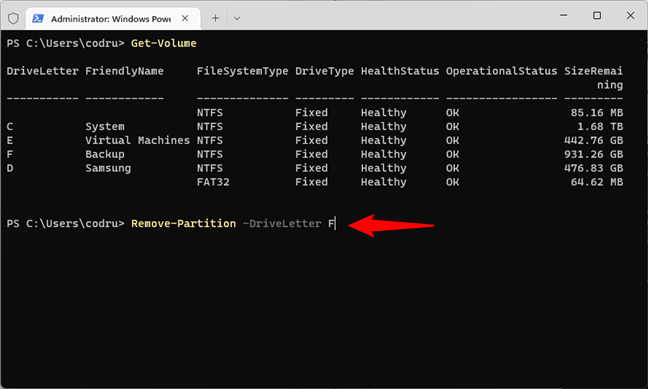Maximize the terminal window
Image resolution: width=648 pixels, height=389 pixels.
[x=597, y=15]
